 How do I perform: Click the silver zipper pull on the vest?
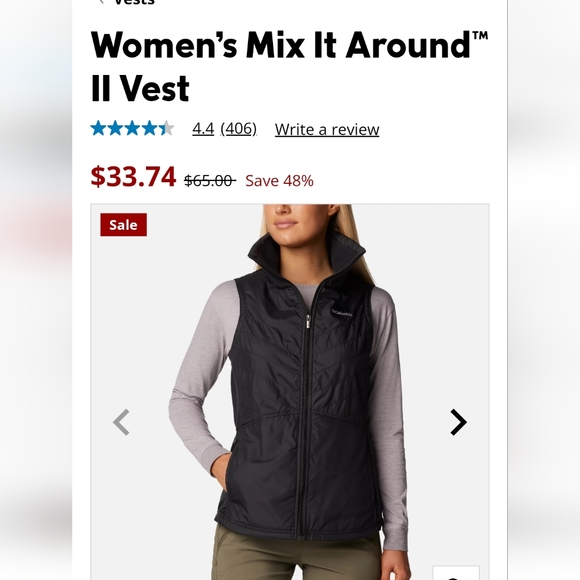pyautogui.click(x=308, y=322)
